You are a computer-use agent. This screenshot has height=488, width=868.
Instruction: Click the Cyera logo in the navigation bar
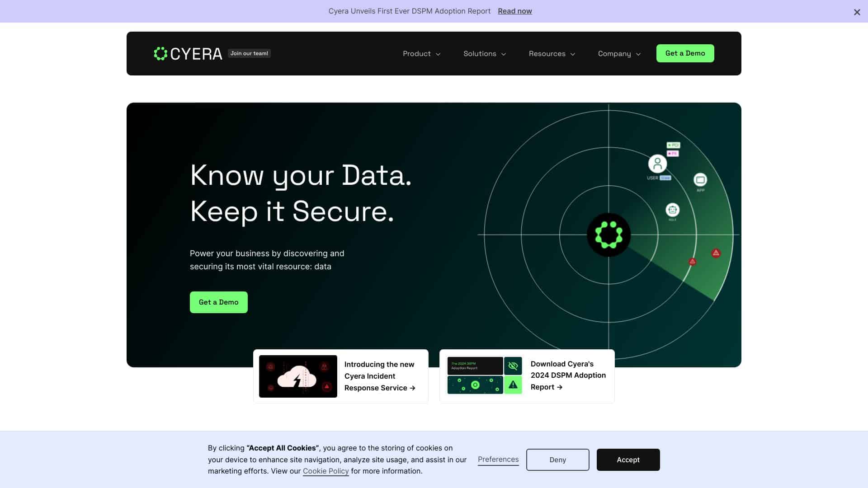pos(188,53)
